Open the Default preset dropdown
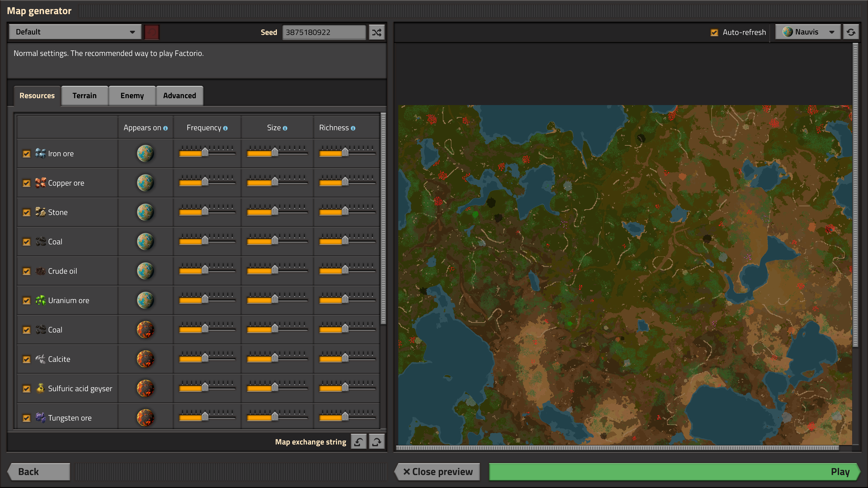Viewport: 868px width, 488px height. pyautogui.click(x=75, y=32)
